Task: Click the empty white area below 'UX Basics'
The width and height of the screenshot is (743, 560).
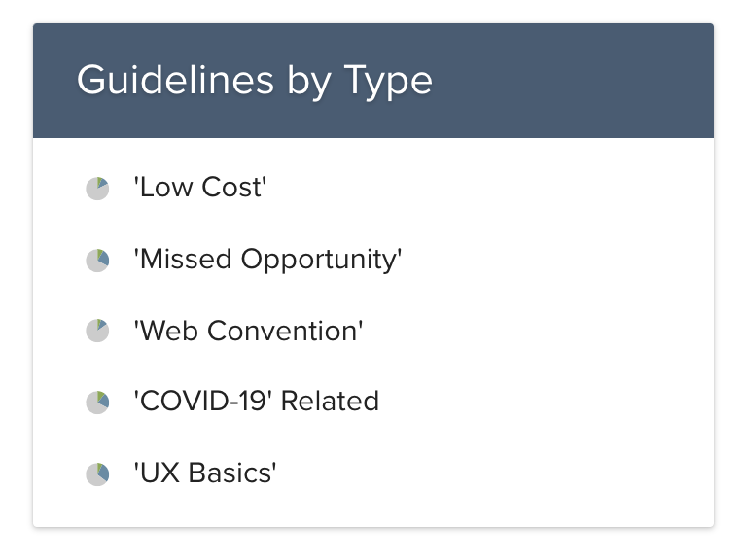Action: click(x=389, y=509)
